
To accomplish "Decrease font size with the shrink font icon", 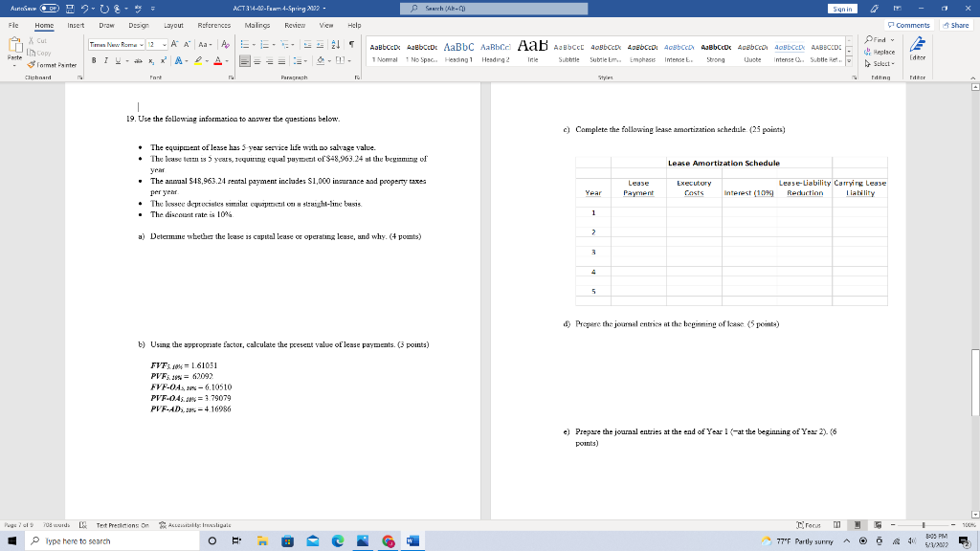I will (x=187, y=44).
